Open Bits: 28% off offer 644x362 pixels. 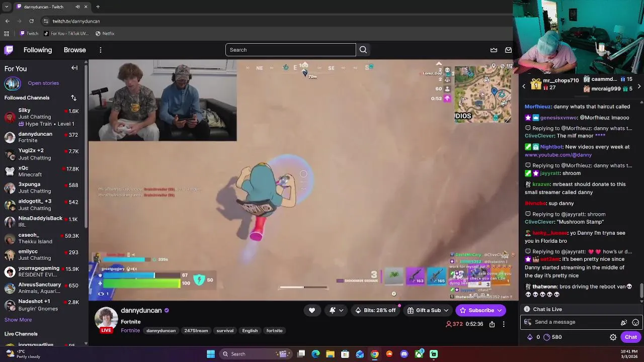(x=375, y=310)
